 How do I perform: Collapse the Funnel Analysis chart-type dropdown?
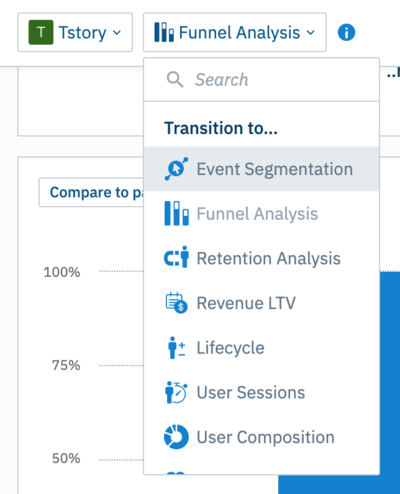click(x=235, y=32)
